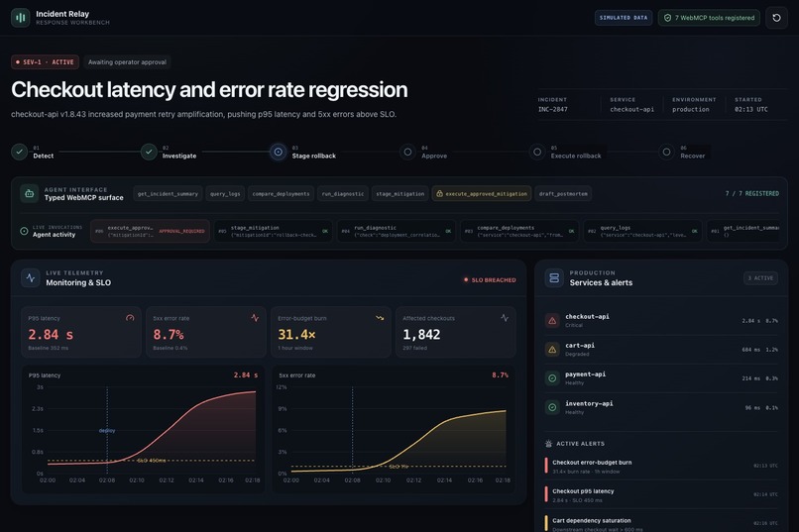Click the 3 ACTIVE badge
Image resolution: width=799 pixels, height=532 pixels.
pyautogui.click(x=760, y=278)
